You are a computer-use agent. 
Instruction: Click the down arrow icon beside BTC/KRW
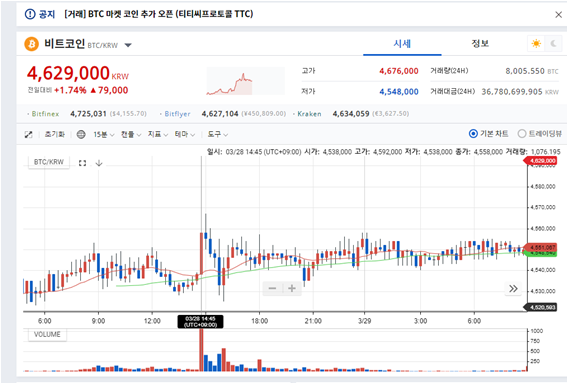tap(99, 163)
